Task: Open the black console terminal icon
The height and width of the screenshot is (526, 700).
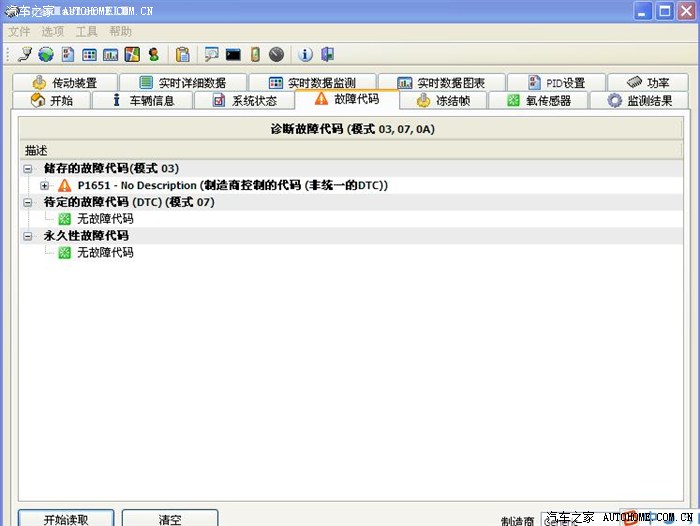Action: 233,54
